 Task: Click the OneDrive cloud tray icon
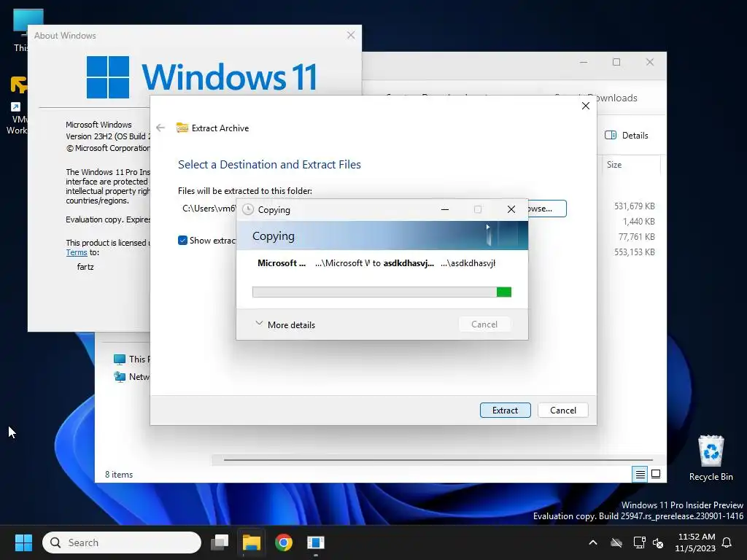point(616,542)
